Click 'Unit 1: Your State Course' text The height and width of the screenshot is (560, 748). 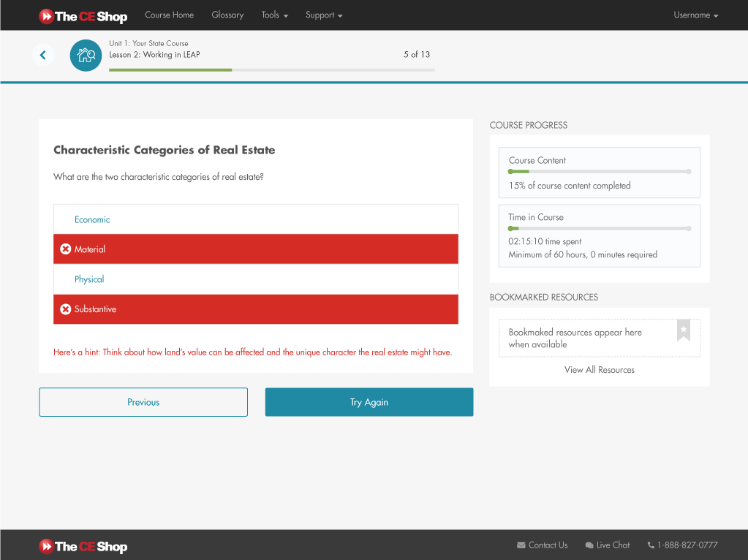point(148,43)
